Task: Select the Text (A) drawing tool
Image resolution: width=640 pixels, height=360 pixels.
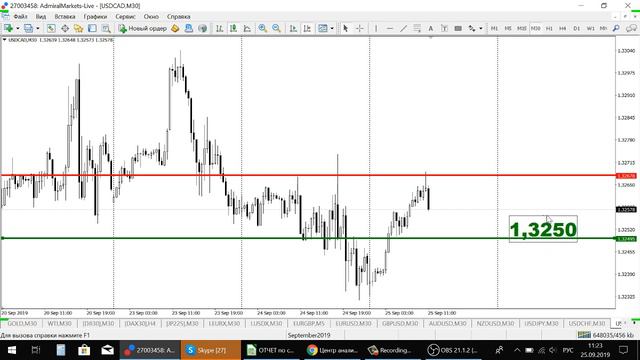Action: 430,28
